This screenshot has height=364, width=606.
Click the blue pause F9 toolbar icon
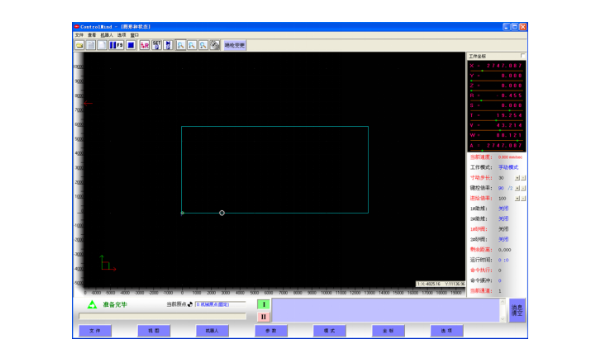[x=116, y=45]
